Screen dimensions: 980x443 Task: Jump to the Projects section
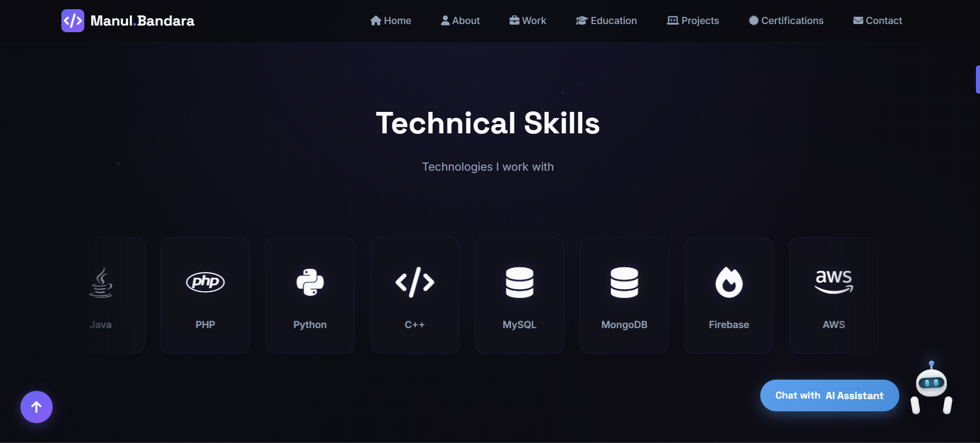(x=693, y=20)
